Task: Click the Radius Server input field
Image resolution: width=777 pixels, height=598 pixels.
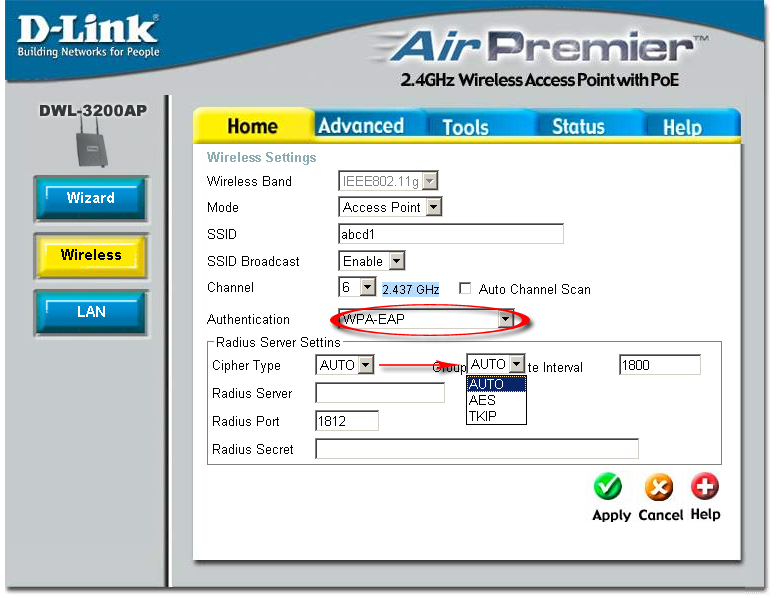Action: point(380,393)
